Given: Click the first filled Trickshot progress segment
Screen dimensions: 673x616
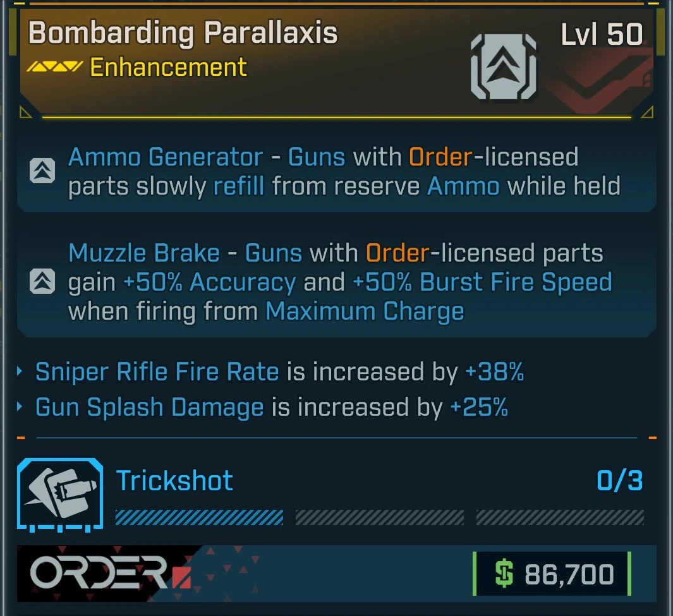Looking at the screenshot, I should coord(199,517).
